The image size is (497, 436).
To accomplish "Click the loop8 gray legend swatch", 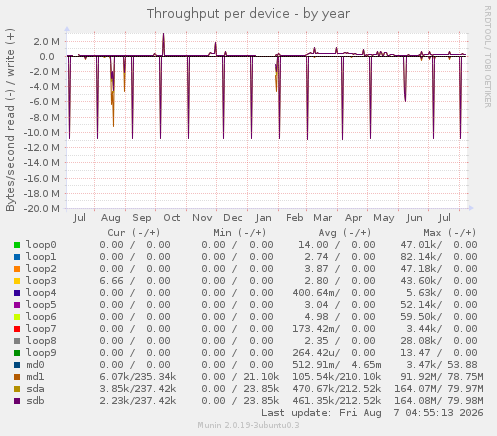I will (17, 341).
